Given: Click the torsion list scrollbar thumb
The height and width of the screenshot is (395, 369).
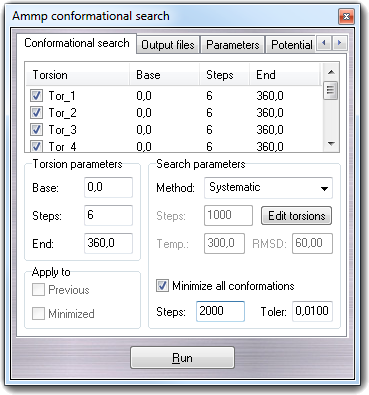Looking at the screenshot, I should (x=331, y=90).
